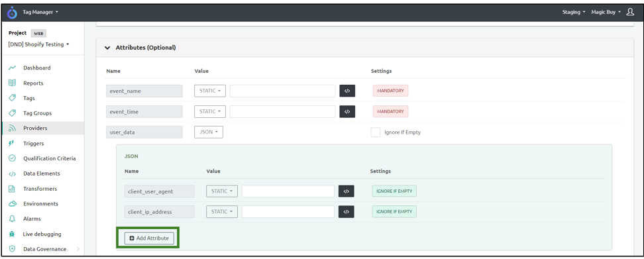Click code button for event_time row
This screenshot has width=644, height=259.
coord(347,111)
